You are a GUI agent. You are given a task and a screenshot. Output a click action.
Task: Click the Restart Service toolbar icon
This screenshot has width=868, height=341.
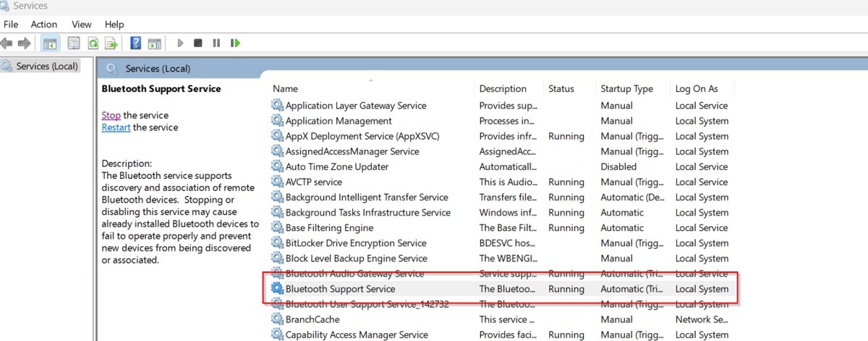[x=235, y=43]
